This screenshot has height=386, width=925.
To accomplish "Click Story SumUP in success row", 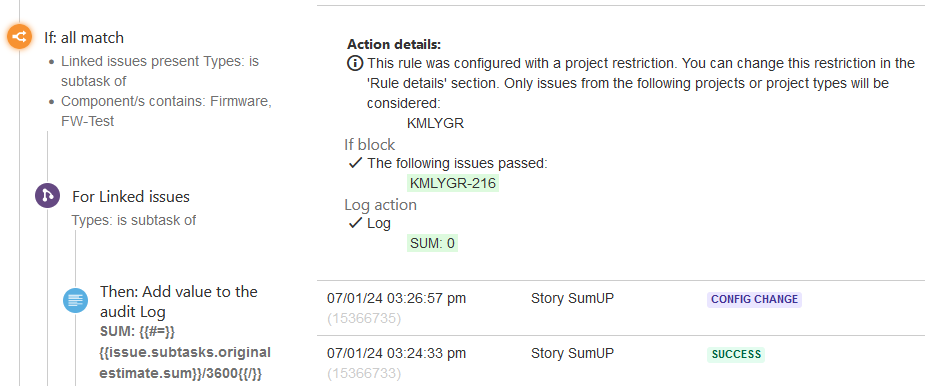I will coord(572,354).
